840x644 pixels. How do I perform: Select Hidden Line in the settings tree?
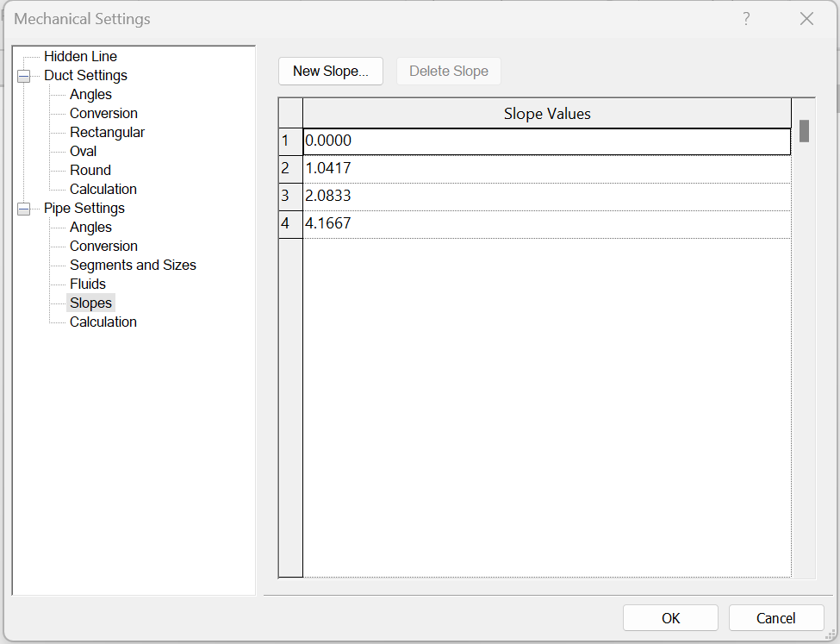[x=80, y=56]
